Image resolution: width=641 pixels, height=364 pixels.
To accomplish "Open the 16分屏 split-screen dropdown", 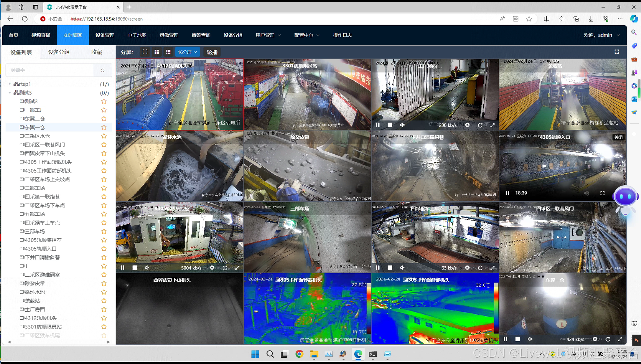I will 187,52.
